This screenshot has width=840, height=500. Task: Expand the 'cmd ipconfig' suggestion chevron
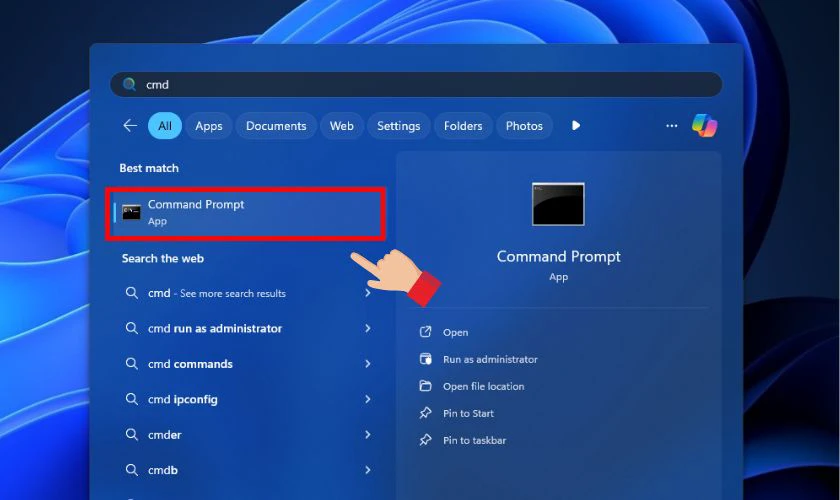[368, 400]
